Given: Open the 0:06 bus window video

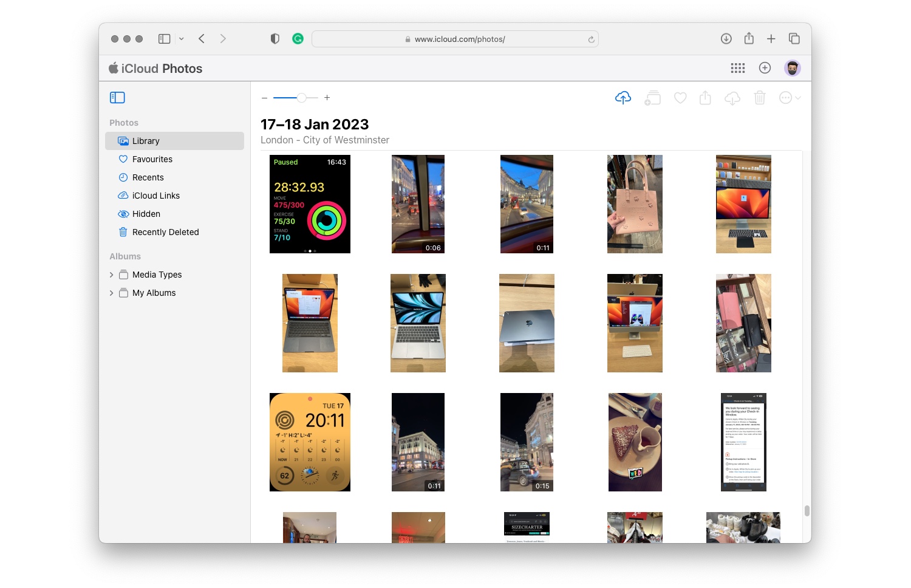Looking at the screenshot, I should (x=418, y=204).
